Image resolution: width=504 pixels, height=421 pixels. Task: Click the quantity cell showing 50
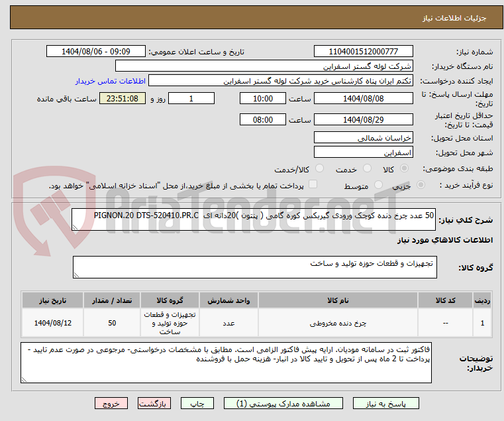point(112,323)
